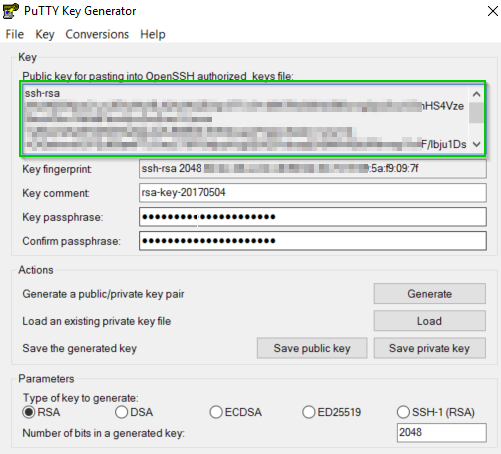Click 'Type of key to generate' label

pyautogui.click(x=80, y=398)
